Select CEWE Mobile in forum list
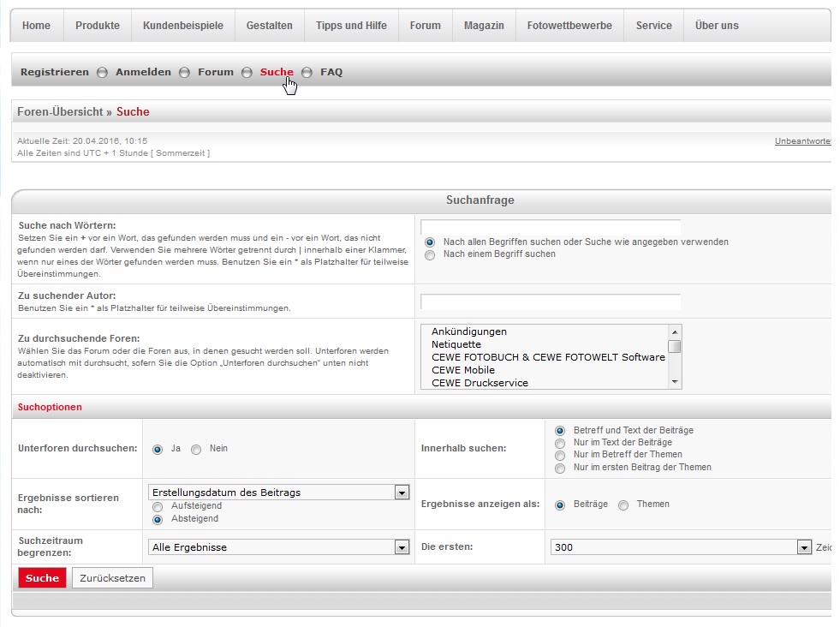The height and width of the screenshot is (627, 840). [x=463, y=370]
